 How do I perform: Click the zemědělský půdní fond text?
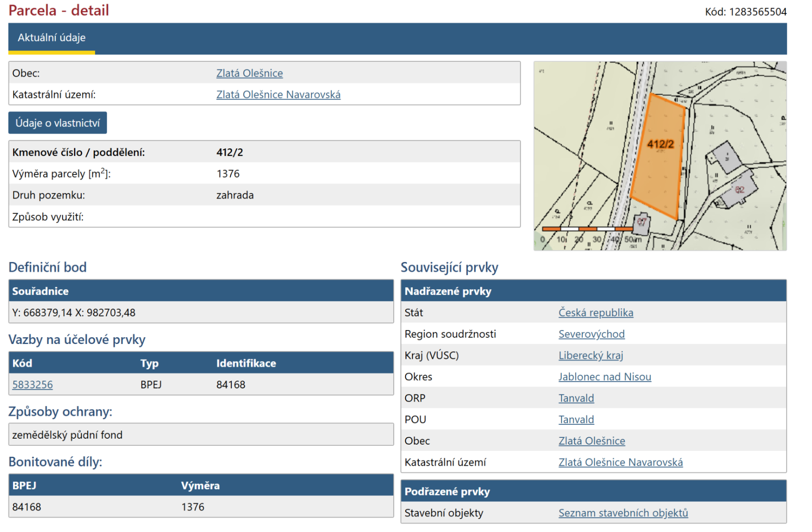click(x=67, y=435)
